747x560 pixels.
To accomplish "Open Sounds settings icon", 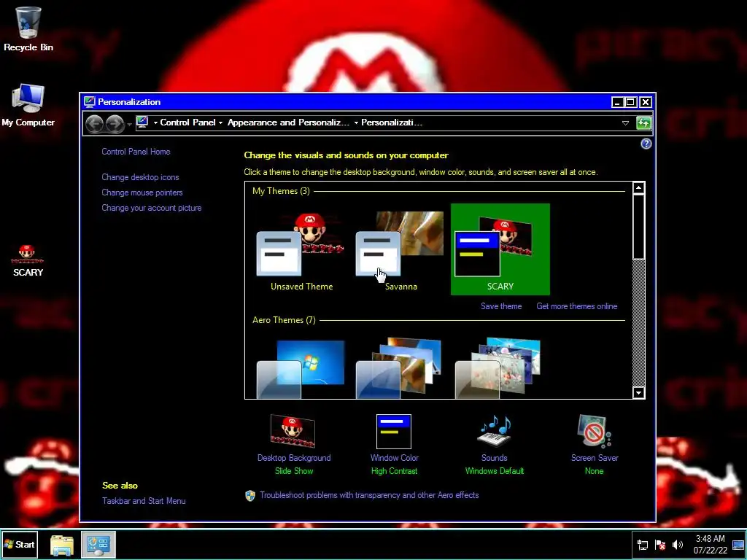I will pos(495,432).
